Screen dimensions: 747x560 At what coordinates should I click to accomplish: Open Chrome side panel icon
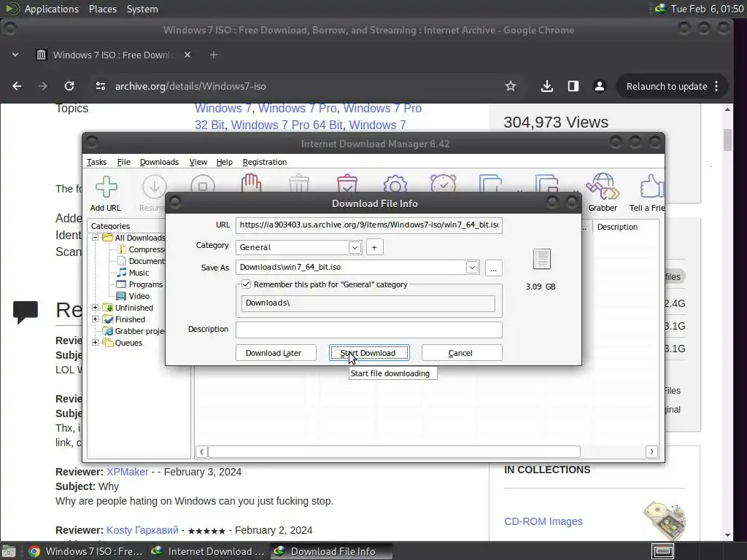pos(573,86)
